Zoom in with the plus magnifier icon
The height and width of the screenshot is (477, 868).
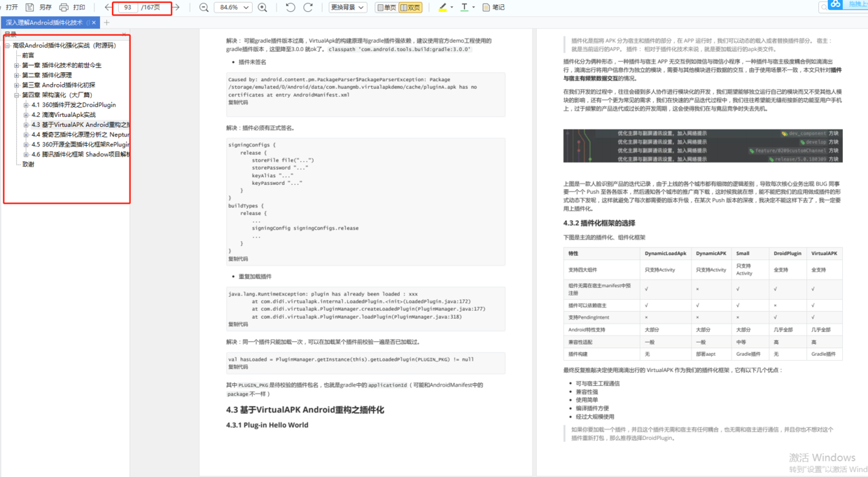coord(262,7)
